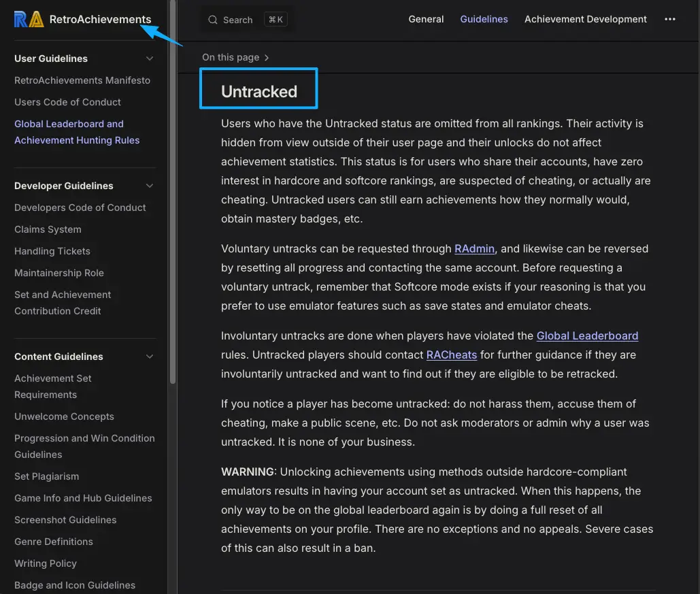Click the Untracked page heading
This screenshot has width=700, height=594.
259,92
